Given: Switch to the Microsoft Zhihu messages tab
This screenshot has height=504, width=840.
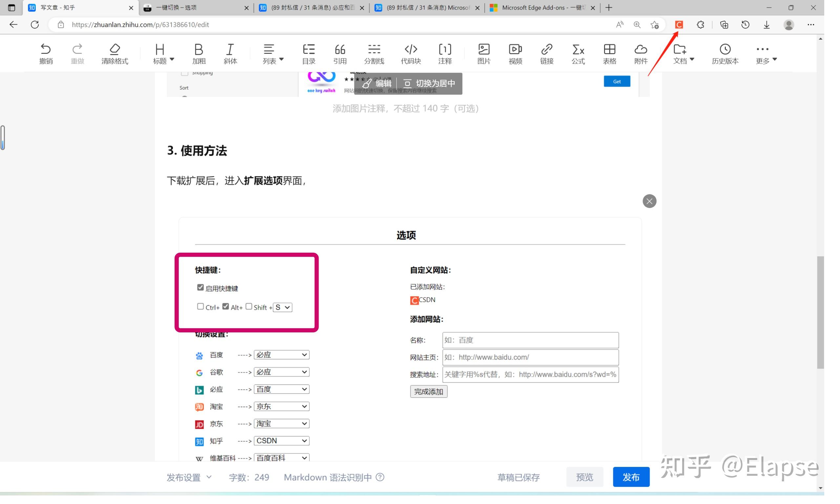Looking at the screenshot, I should [427, 8].
